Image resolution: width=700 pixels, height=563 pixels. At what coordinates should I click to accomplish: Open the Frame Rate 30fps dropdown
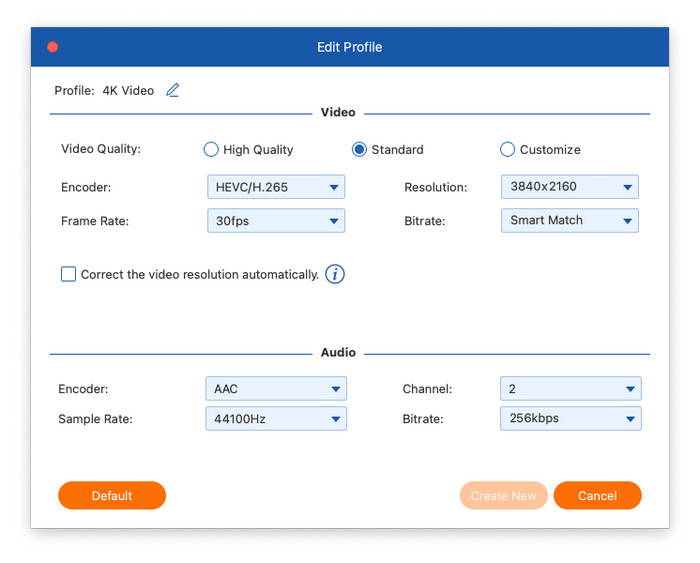[x=275, y=221]
